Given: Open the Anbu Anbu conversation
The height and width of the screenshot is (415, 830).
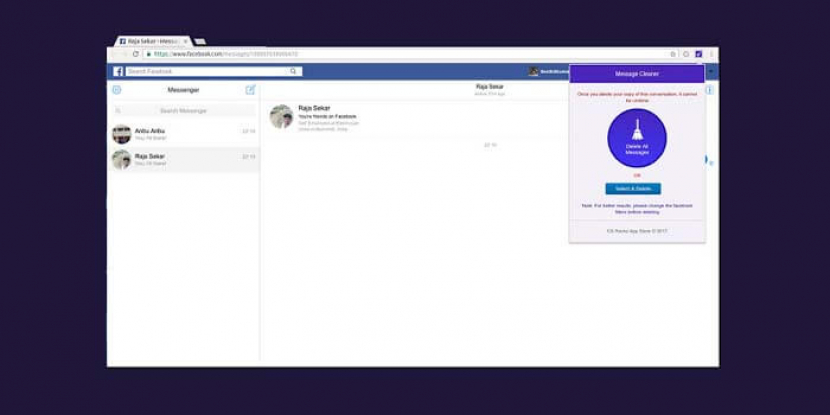Looking at the screenshot, I should (x=183, y=134).
